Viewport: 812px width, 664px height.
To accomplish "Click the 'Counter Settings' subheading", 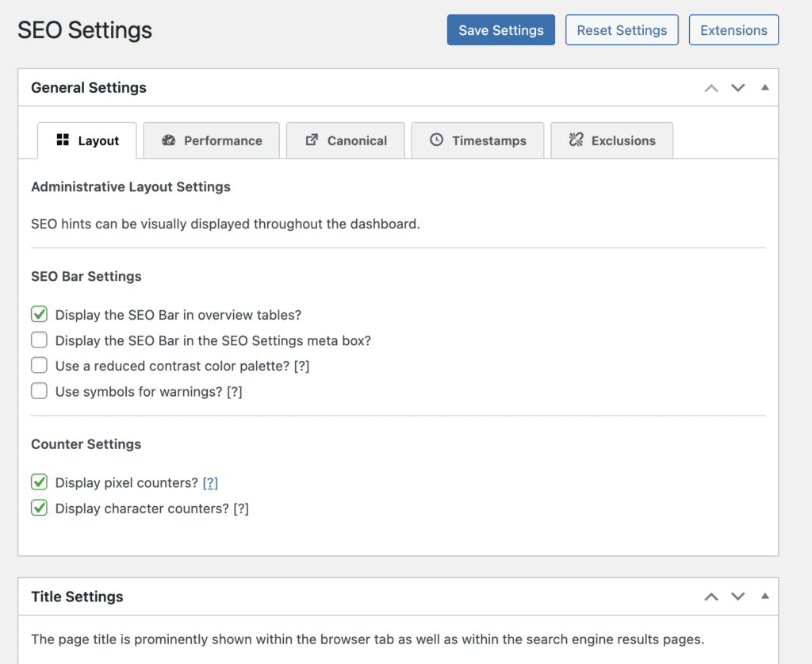I will click(86, 444).
